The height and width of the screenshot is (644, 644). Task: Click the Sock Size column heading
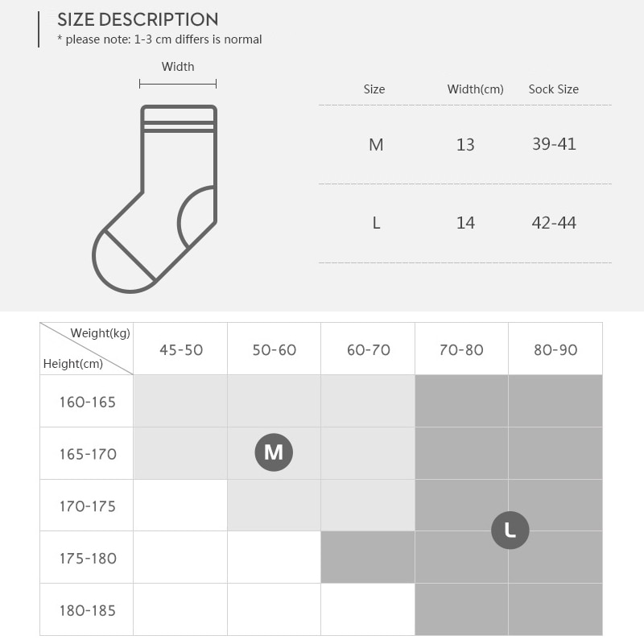tap(553, 89)
